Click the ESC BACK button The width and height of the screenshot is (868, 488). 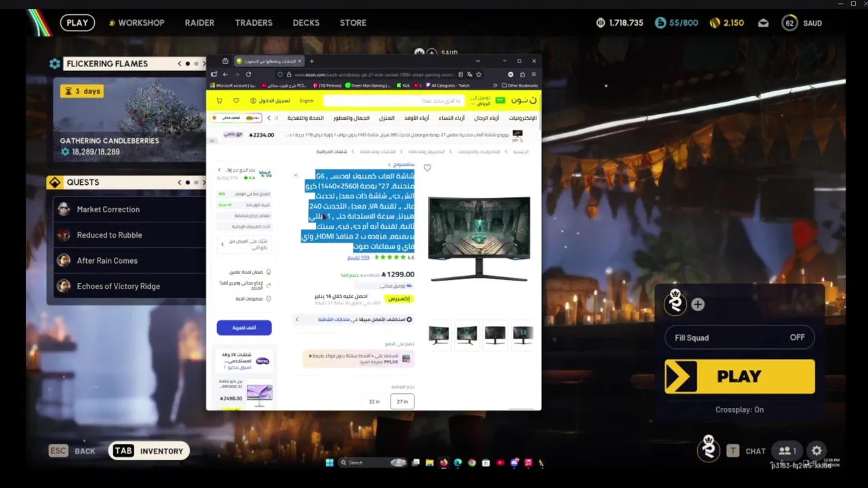[x=72, y=451]
